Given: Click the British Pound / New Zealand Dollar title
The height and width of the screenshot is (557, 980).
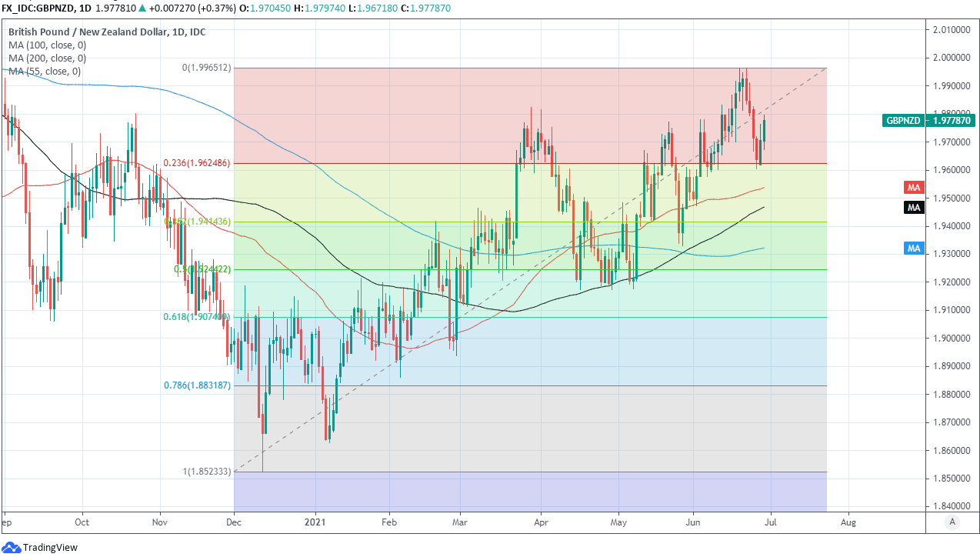Looking at the screenshot, I should pos(107,32).
